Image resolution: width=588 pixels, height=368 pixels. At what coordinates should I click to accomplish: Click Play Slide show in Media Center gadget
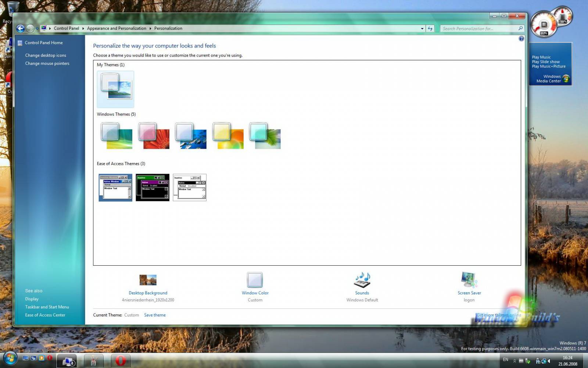point(546,62)
